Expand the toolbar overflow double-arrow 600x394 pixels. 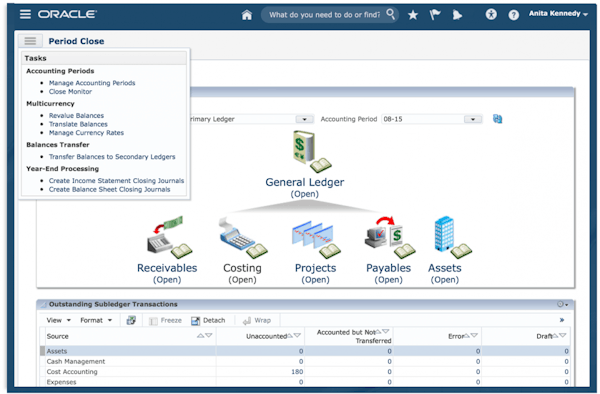[562, 320]
